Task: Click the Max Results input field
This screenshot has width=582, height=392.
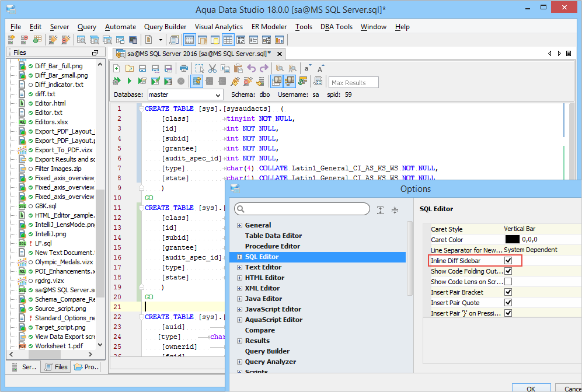Action: pos(354,83)
